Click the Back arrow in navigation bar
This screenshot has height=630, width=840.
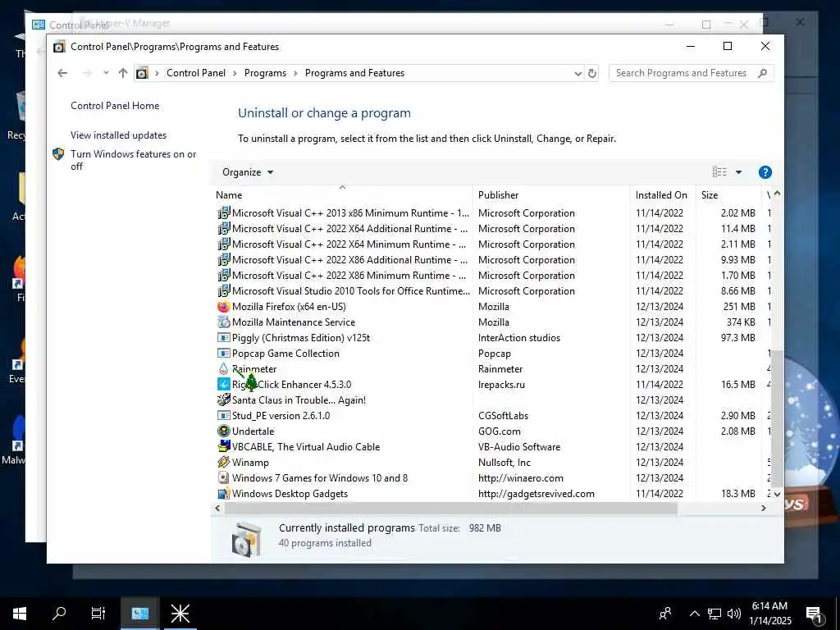(x=62, y=73)
